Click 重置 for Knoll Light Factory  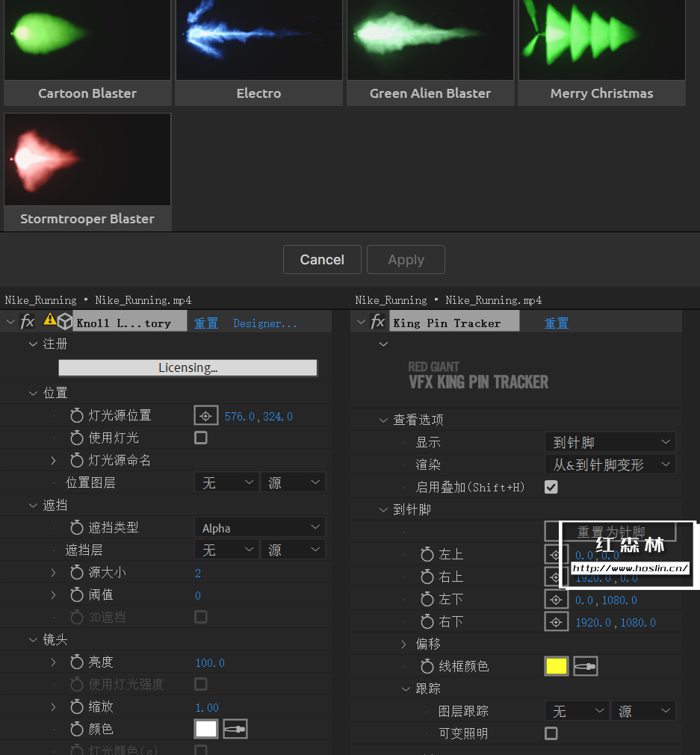206,323
